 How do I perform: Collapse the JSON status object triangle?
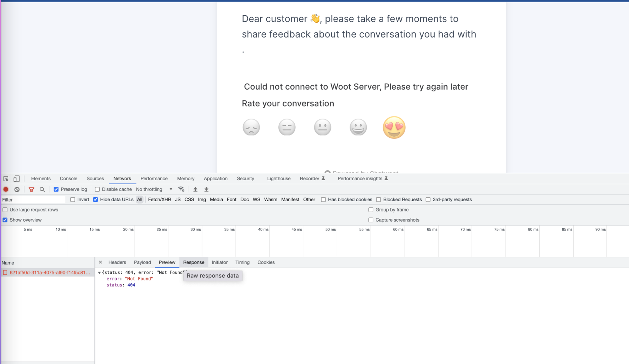coord(99,273)
